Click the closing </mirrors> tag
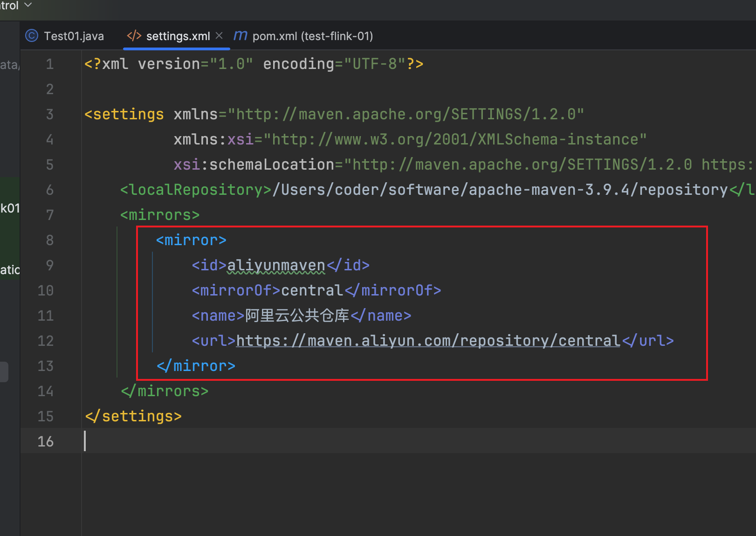 [165, 391]
